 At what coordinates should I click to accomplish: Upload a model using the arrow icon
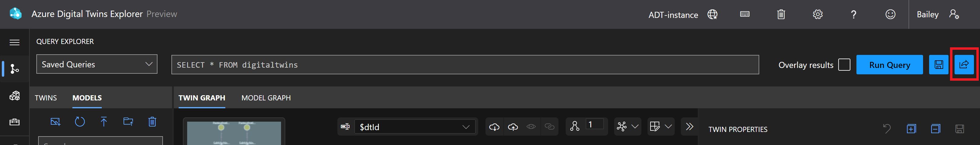click(x=104, y=122)
